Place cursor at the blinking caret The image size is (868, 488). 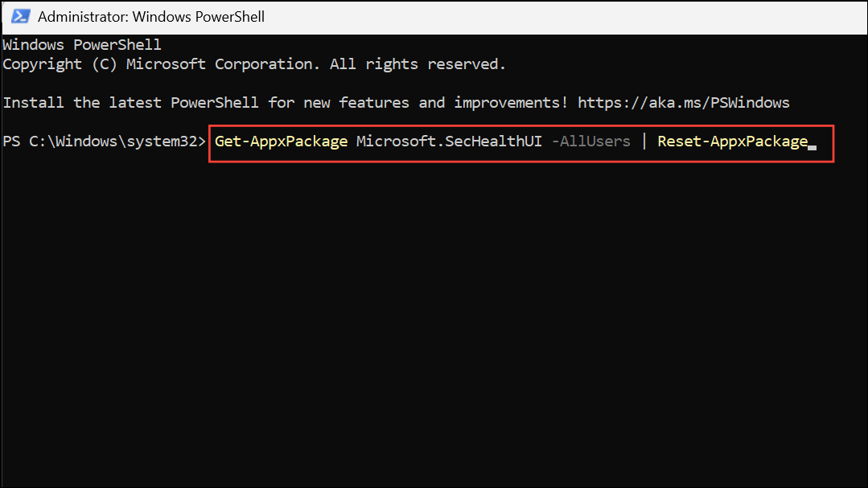point(812,144)
